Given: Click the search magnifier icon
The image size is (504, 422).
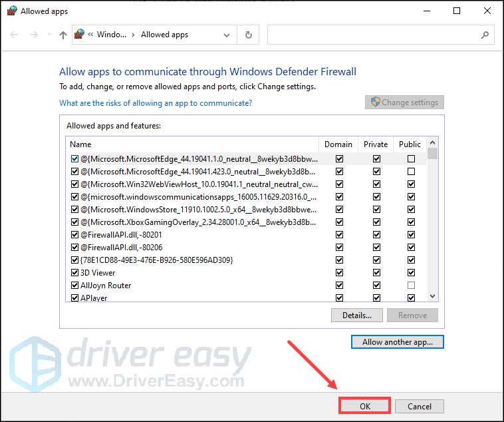Looking at the screenshot, I should (x=485, y=35).
